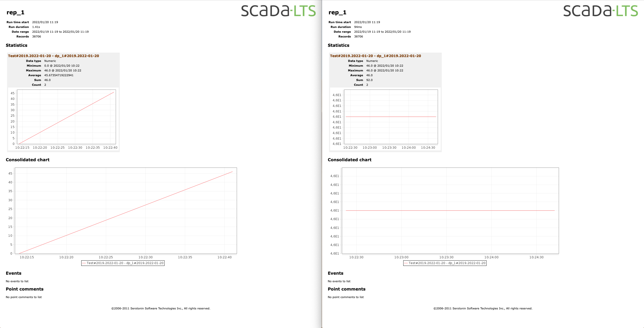This screenshot has width=644, height=328.
Task: Click the Point comments heading on the left report
Action: click(x=24, y=289)
